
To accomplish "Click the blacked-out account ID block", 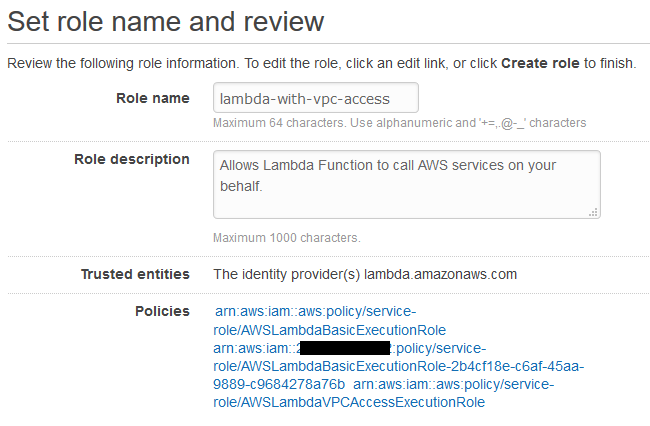I will tap(345, 348).
